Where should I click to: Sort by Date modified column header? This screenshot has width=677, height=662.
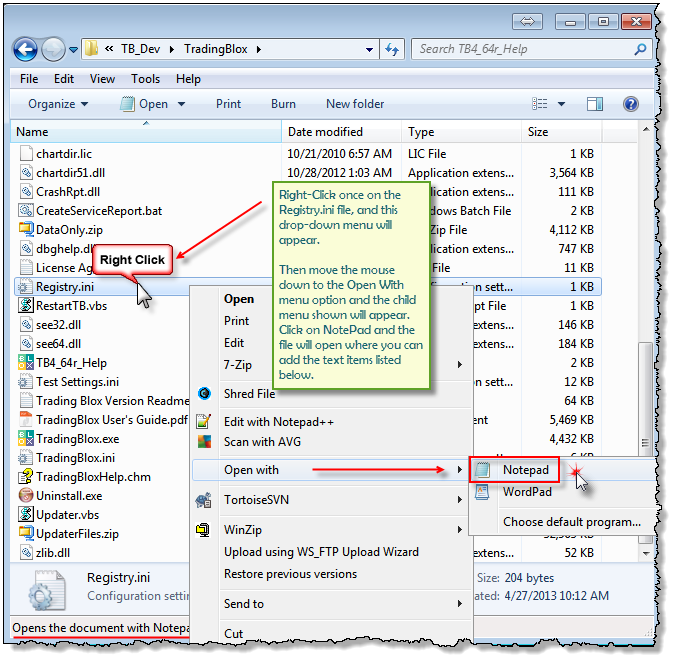pyautogui.click(x=342, y=132)
